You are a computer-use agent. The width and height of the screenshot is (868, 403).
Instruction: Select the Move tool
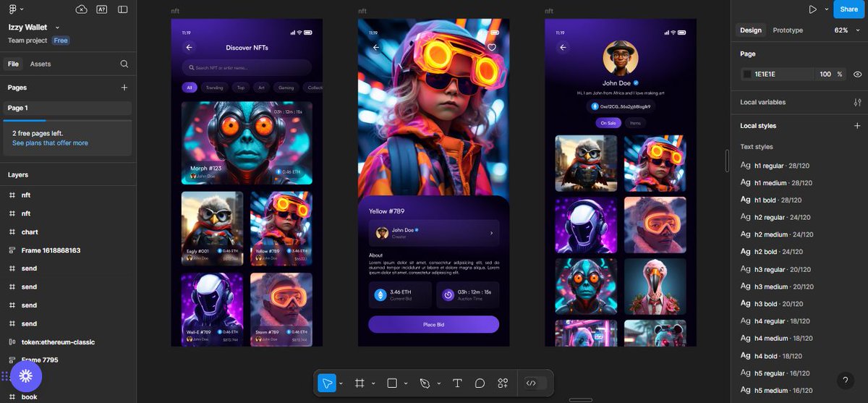coord(327,383)
